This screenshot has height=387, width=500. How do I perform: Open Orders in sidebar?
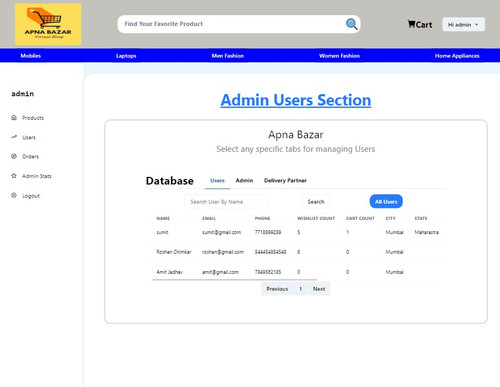pos(30,156)
